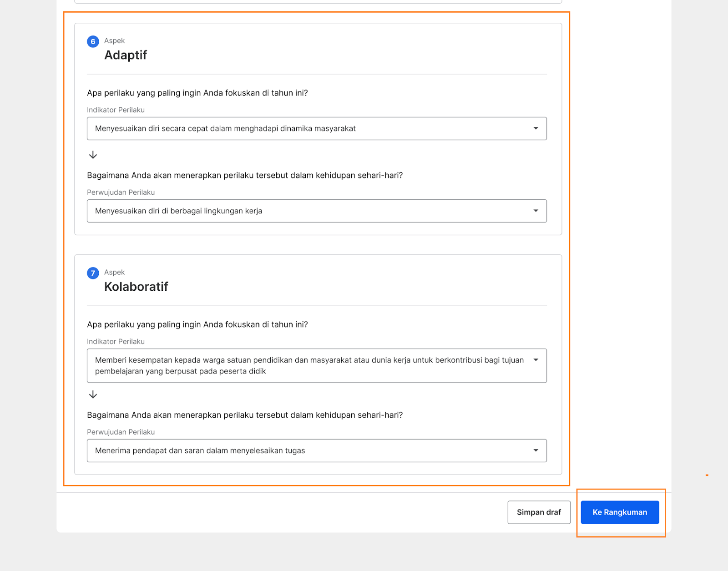
Task: Click caret of Adaptif Indikator Perilaku dropdown
Action: point(536,128)
